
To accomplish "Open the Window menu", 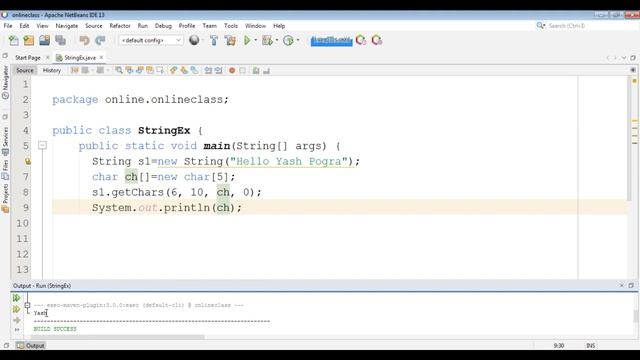I will (x=255, y=26).
